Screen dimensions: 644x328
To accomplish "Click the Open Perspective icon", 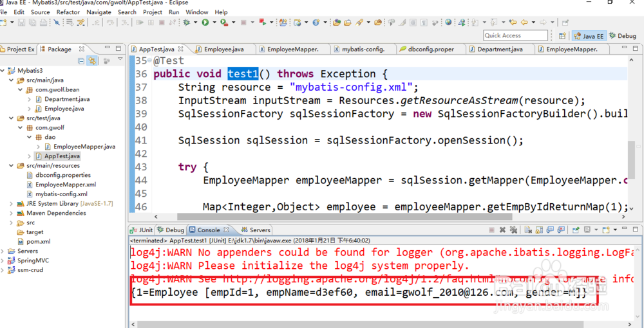I will click(x=563, y=35).
